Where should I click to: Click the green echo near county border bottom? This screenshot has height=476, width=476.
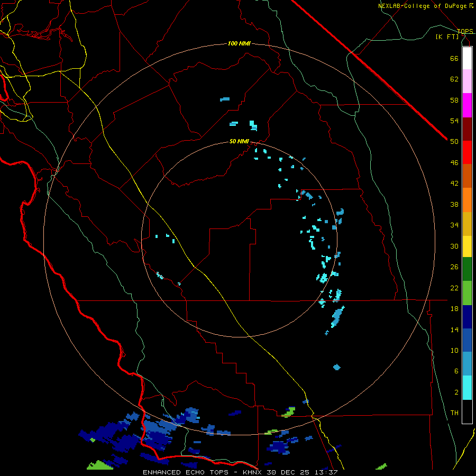click(x=288, y=412)
